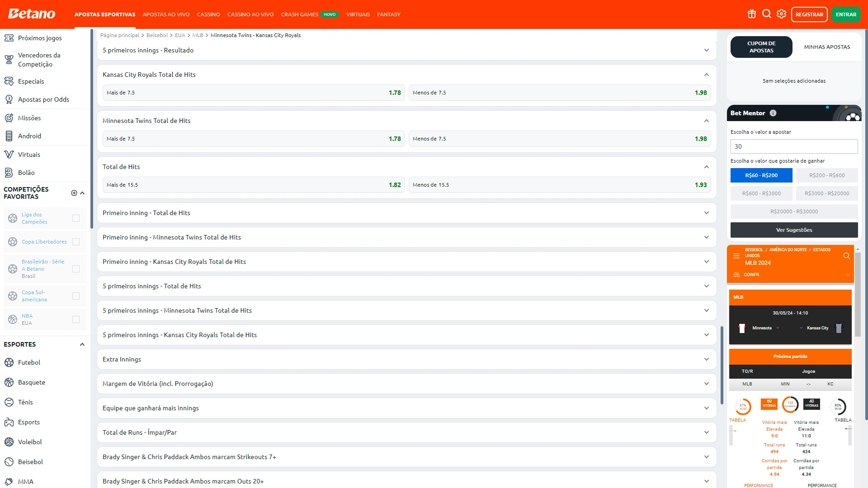Screen dimensions: 868x488
Task: Click the search icon in the MLB widget
Action: (x=846, y=256)
